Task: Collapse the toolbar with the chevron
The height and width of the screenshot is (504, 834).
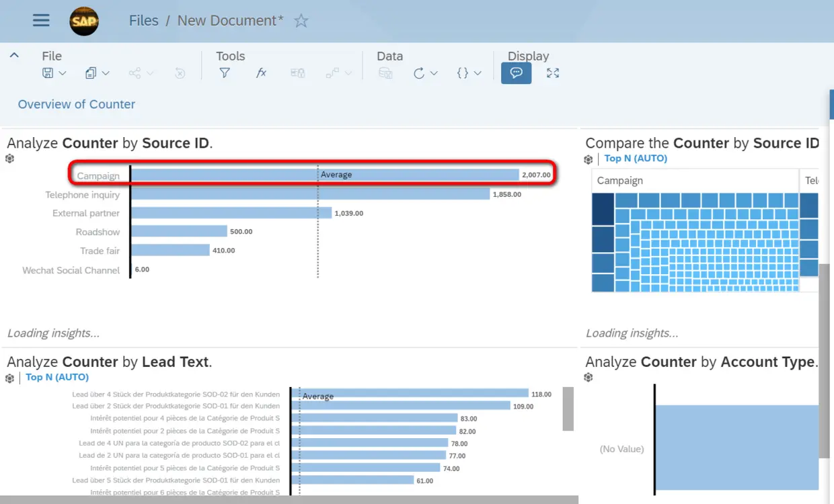Action: (x=14, y=56)
